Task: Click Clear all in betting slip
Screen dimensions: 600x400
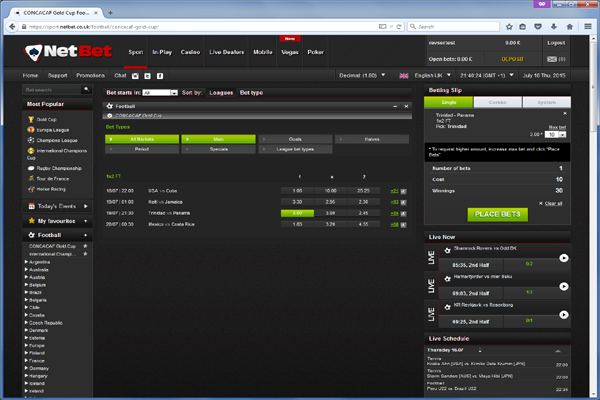Action: point(553,203)
